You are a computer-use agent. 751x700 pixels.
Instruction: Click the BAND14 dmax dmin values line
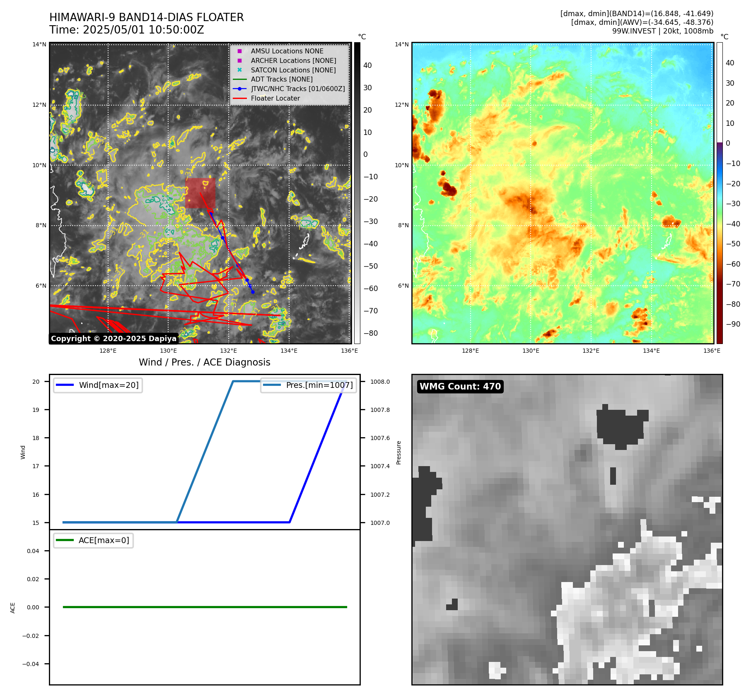point(637,14)
